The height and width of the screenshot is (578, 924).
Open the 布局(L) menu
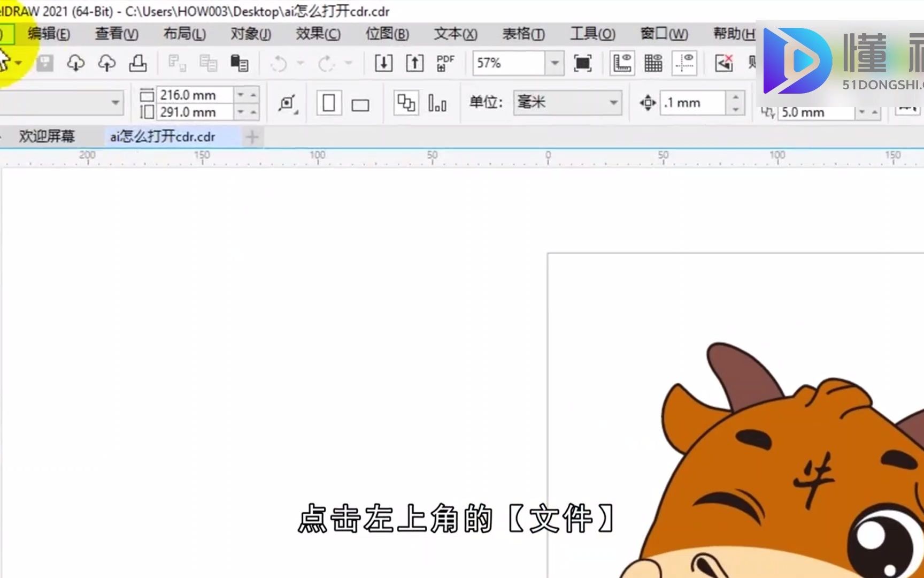pyautogui.click(x=184, y=34)
